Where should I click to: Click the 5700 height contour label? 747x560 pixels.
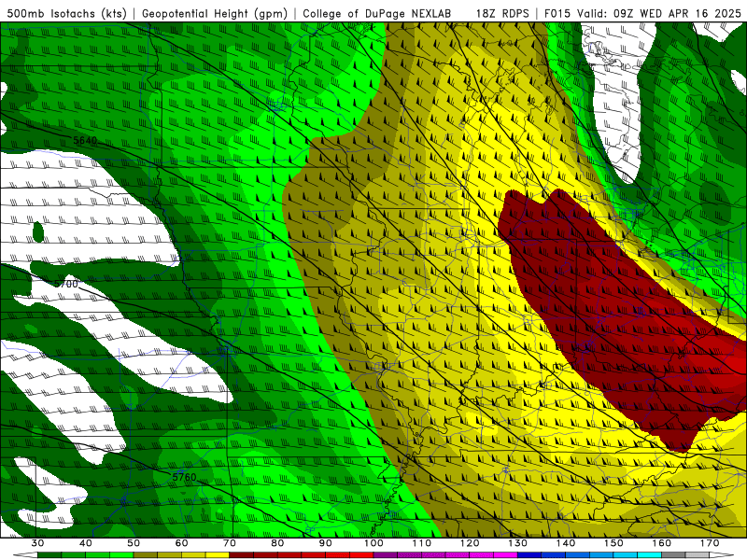[x=65, y=285]
